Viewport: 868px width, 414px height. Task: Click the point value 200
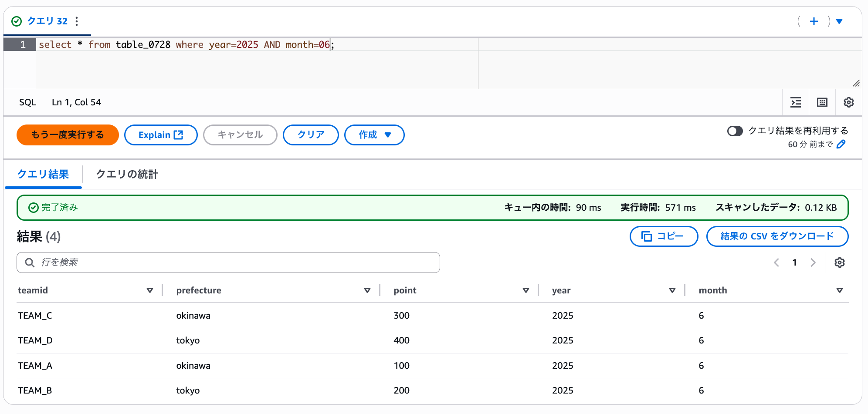click(x=401, y=390)
